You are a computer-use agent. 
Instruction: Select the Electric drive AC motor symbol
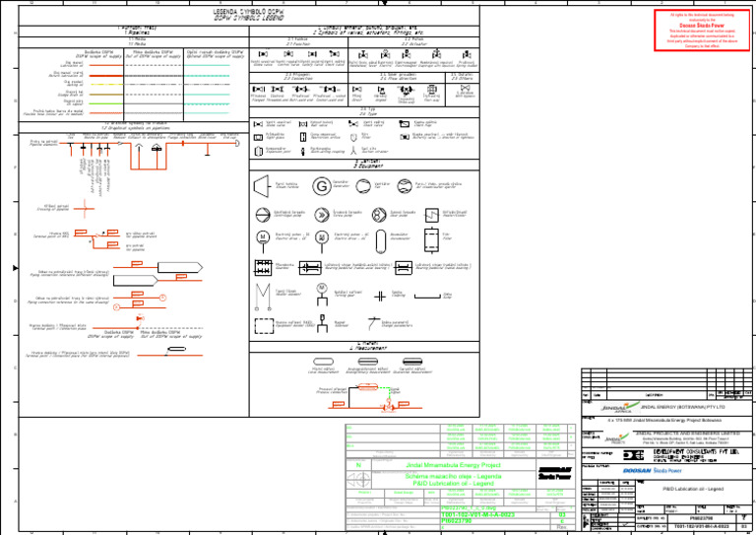coord(322,240)
